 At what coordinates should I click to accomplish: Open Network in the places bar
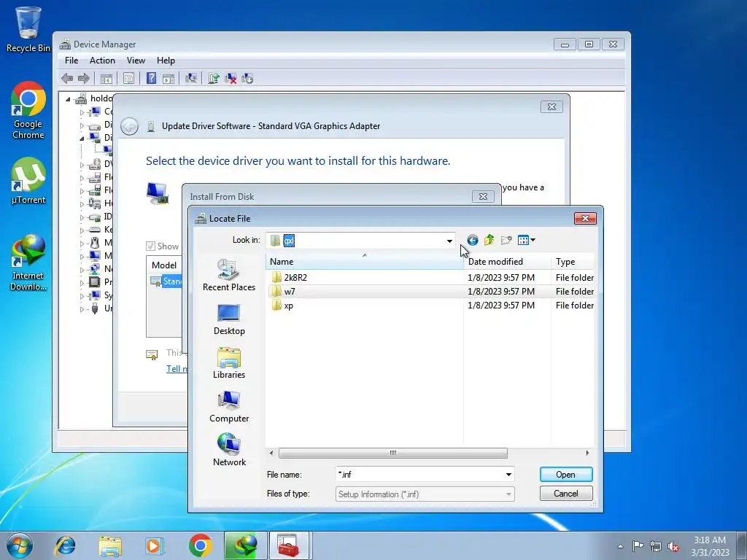coord(228,450)
